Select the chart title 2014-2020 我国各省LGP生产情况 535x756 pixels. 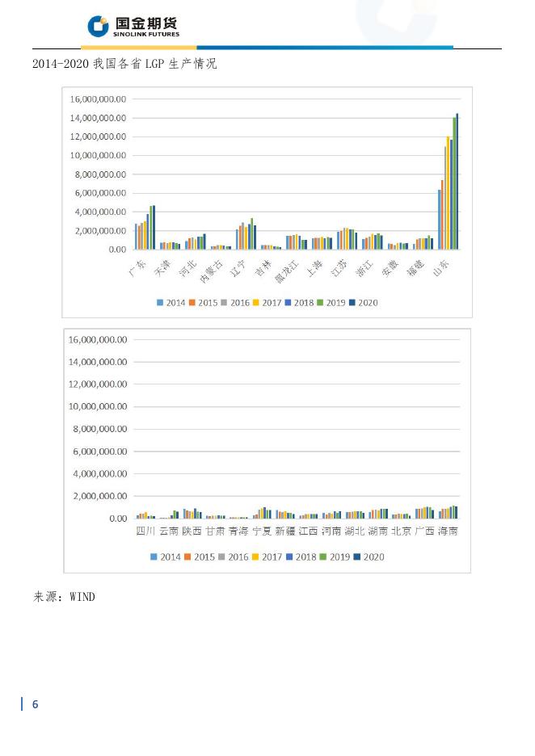tap(124, 64)
